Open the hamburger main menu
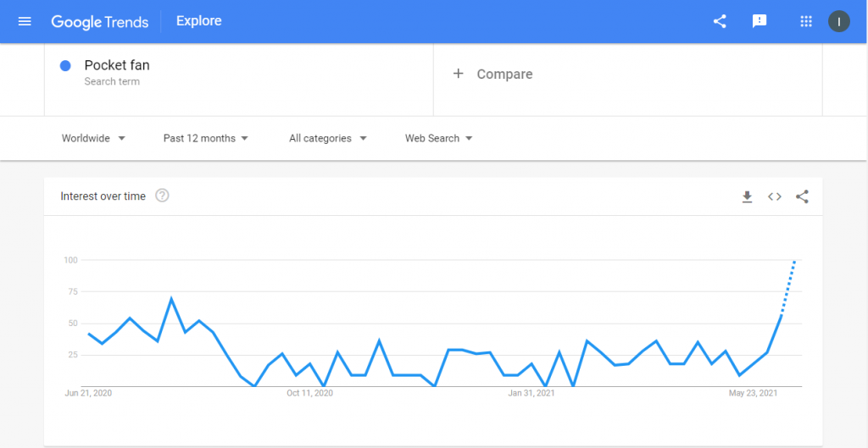Image resolution: width=868 pixels, height=448 pixels. click(x=25, y=21)
